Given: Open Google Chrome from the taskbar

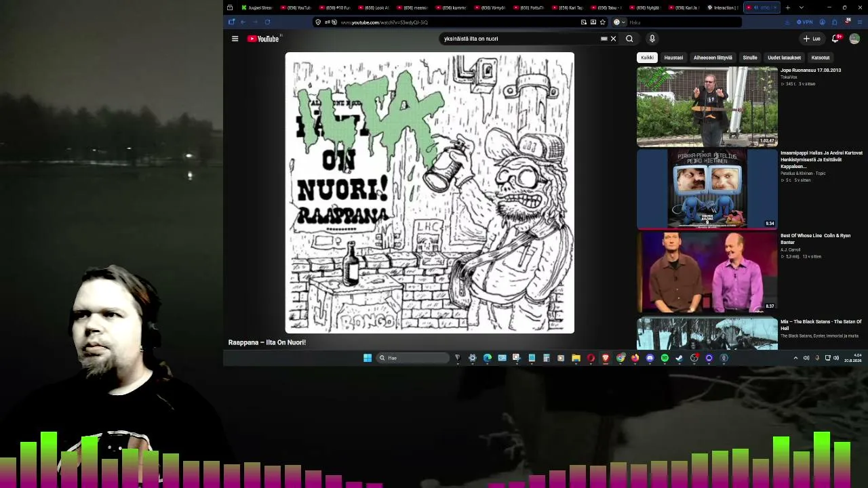Looking at the screenshot, I should coord(620,358).
